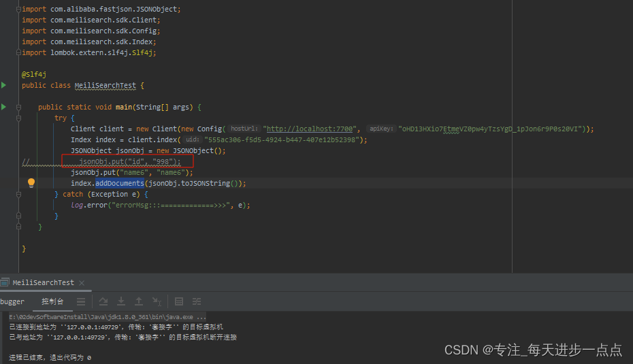Run the MeiliSearchTest class gutter arrow
The height and width of the screenshot is (364, 633).
(3, 85)
